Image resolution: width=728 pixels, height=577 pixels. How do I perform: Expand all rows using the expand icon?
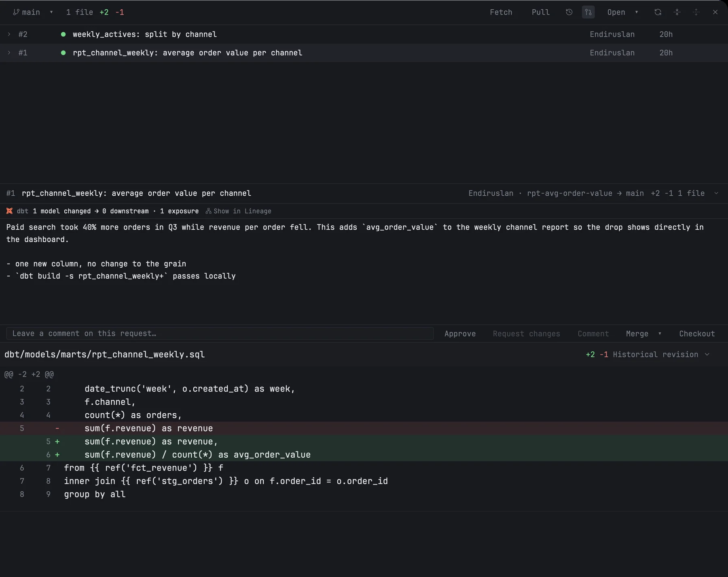click(x=696, y=12)
